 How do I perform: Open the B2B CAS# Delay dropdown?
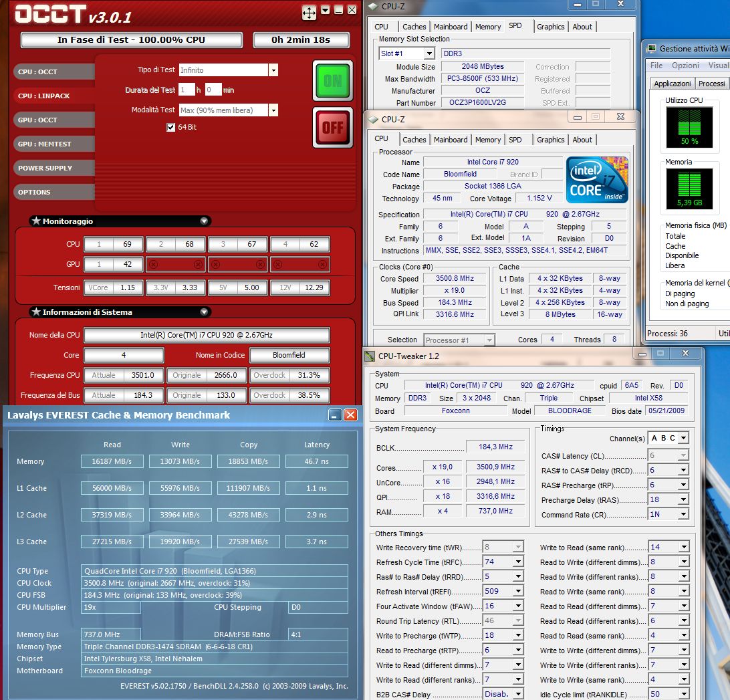pos(518,694)
